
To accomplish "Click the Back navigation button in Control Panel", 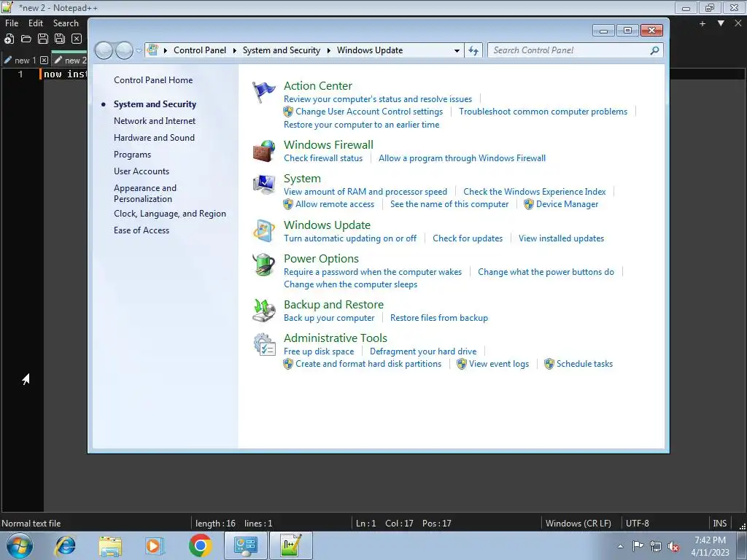I will pos(104,50).
